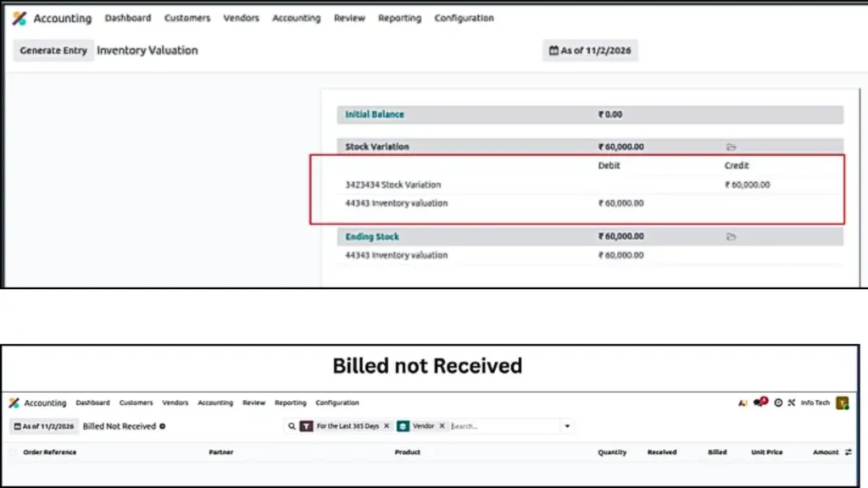Switch company via Info Tech selector
This screenshot has width=868, height=488.
pyautogui.click(x=815, y=402)
